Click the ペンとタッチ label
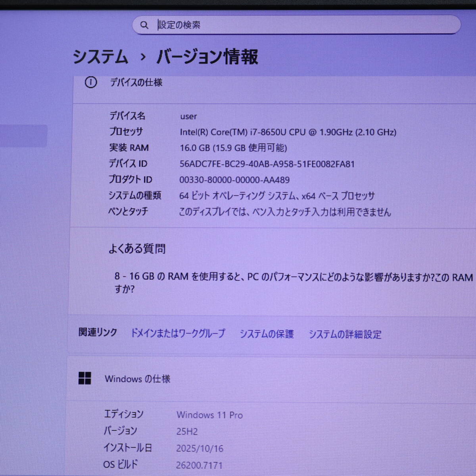The image size is (476, 476). [128, 211]
